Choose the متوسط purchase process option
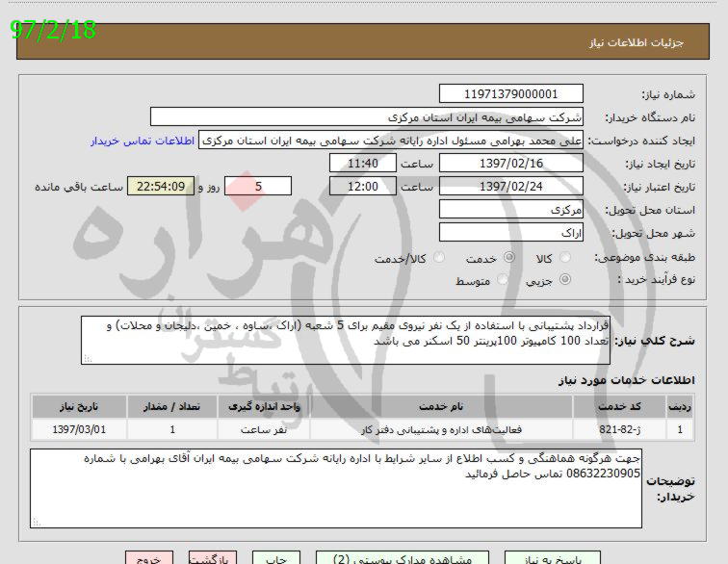Screen dimensions: 728x564 (x=503, y=279)
